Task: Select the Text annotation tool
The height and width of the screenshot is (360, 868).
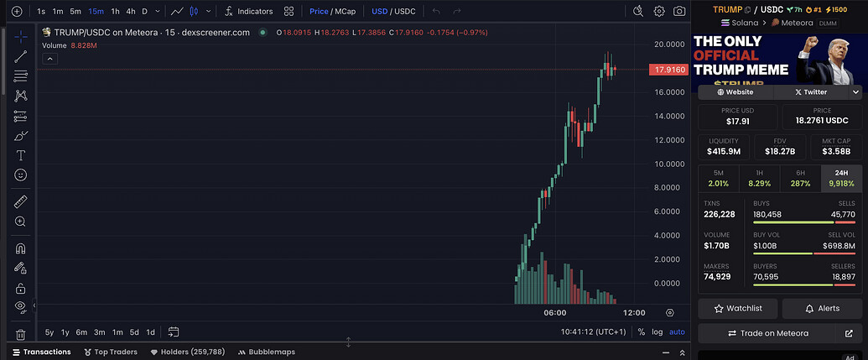Action: 20,155
